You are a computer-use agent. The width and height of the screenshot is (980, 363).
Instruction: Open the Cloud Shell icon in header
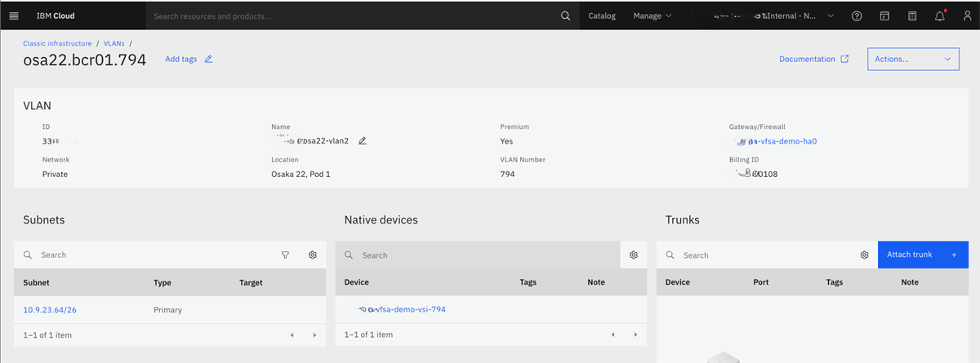coord(884,15)
